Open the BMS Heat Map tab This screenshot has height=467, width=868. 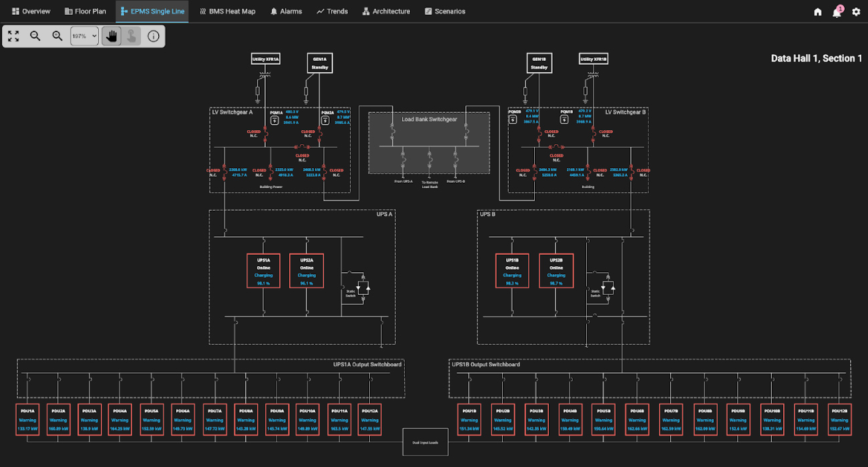228,11
